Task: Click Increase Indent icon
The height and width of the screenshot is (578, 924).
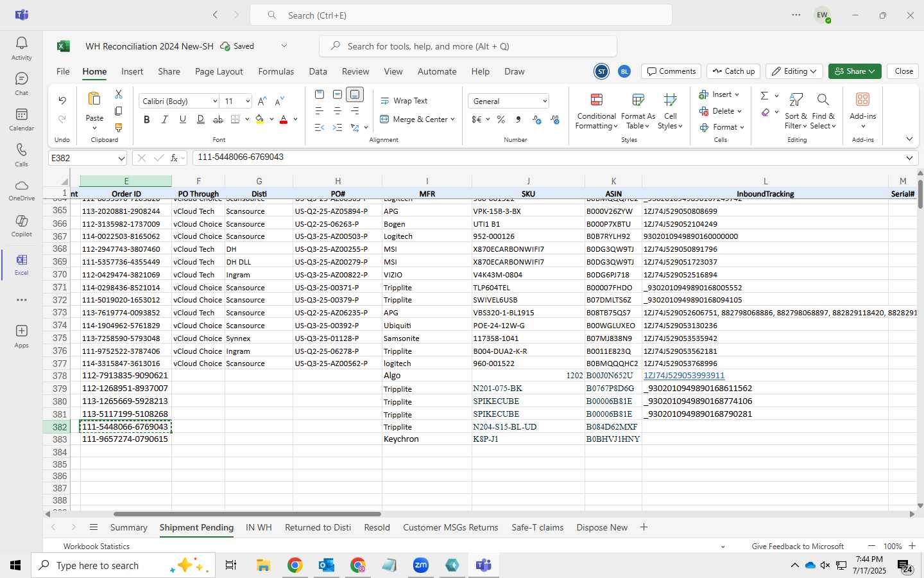Action: [338, 128]
